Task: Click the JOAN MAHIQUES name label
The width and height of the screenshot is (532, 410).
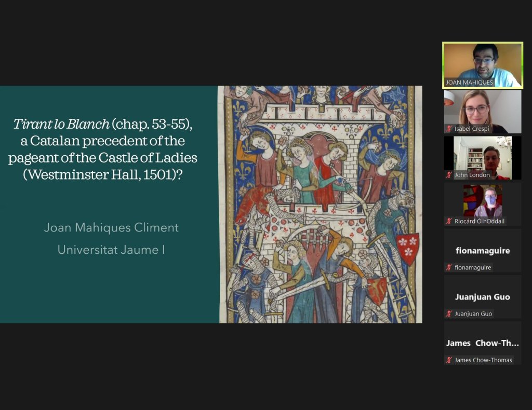Action: coord(469,82)
